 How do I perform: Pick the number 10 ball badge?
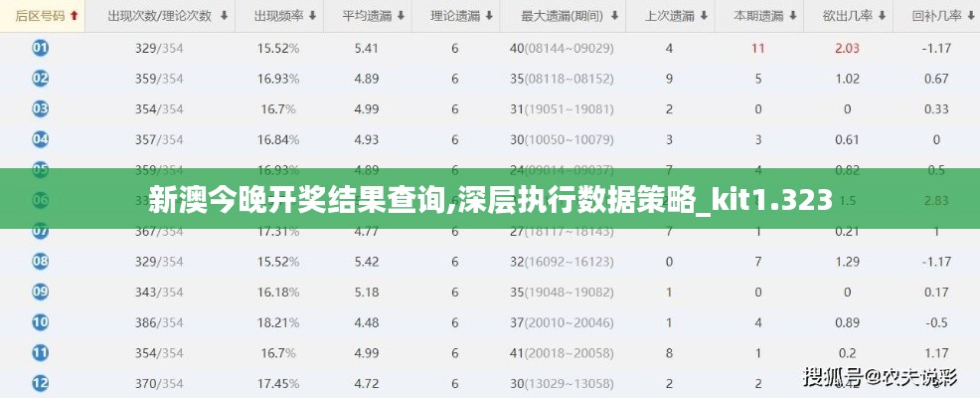pyautogui.click(x=41, y=322)
